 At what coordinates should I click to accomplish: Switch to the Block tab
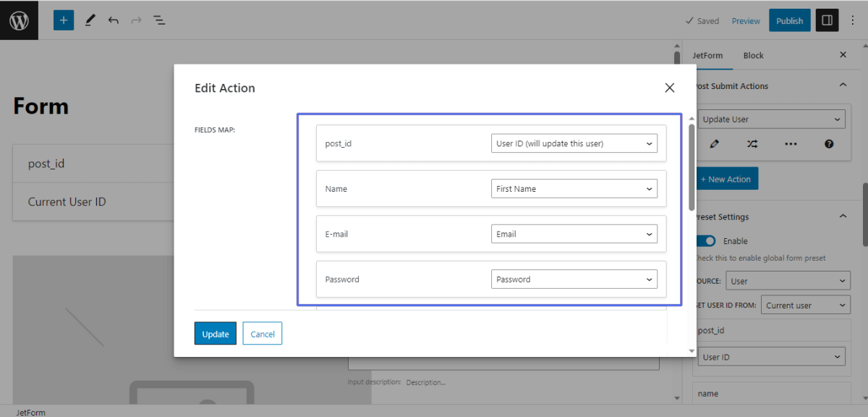click(x=753, y=55)
